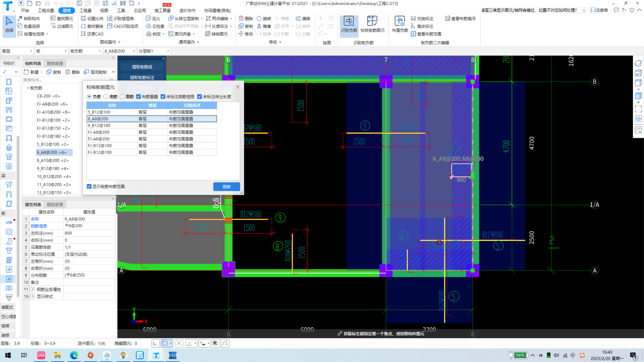Expand the 图纸操作 group arrow
This screenshot has height=362, width=644.
119,42
